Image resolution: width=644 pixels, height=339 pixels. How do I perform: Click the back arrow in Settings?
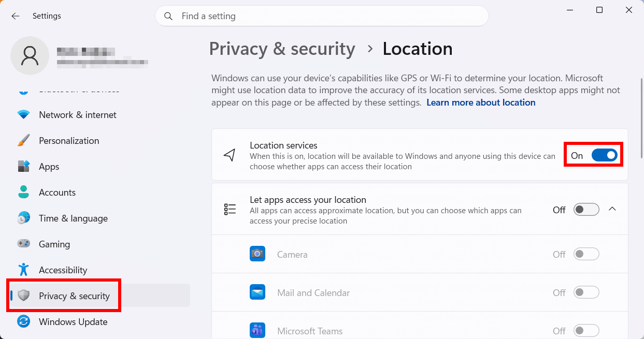tap(16, 16)
